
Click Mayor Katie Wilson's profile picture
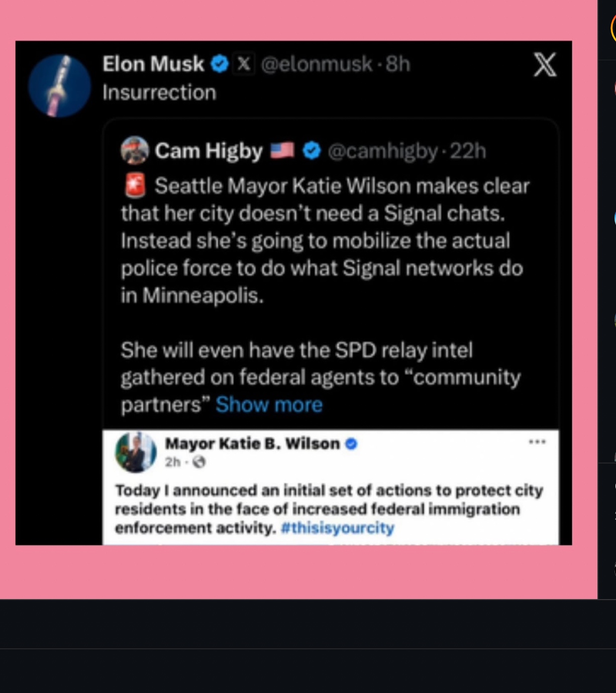coord(136,452)
